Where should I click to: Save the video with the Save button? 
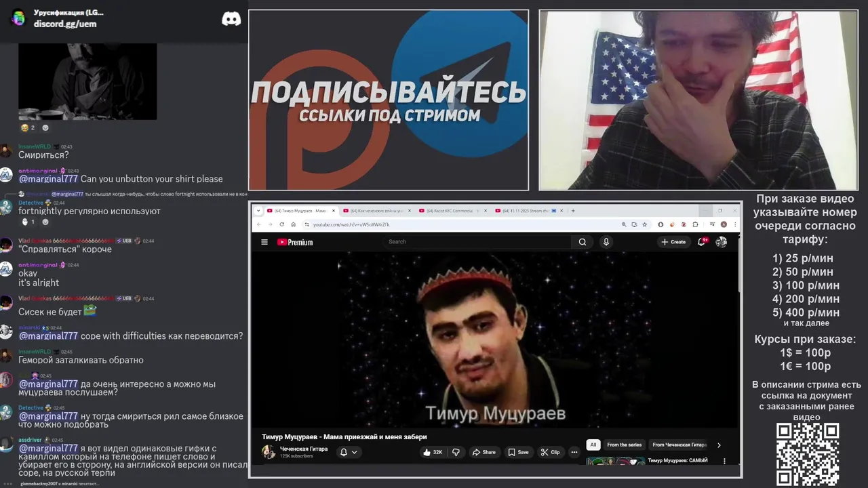click(x=518, y=452)
